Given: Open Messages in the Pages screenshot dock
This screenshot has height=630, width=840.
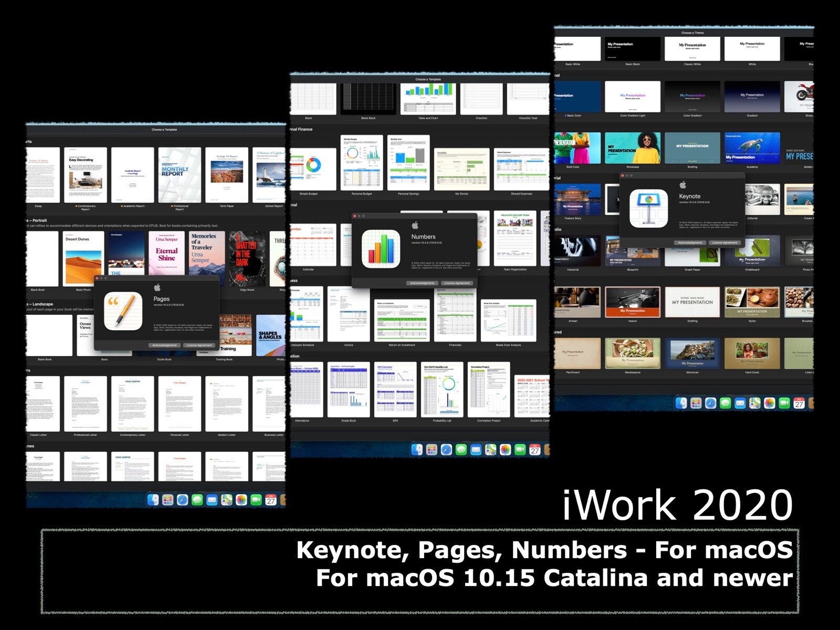Looking at the screenshot, I should [x=197, y=500].
